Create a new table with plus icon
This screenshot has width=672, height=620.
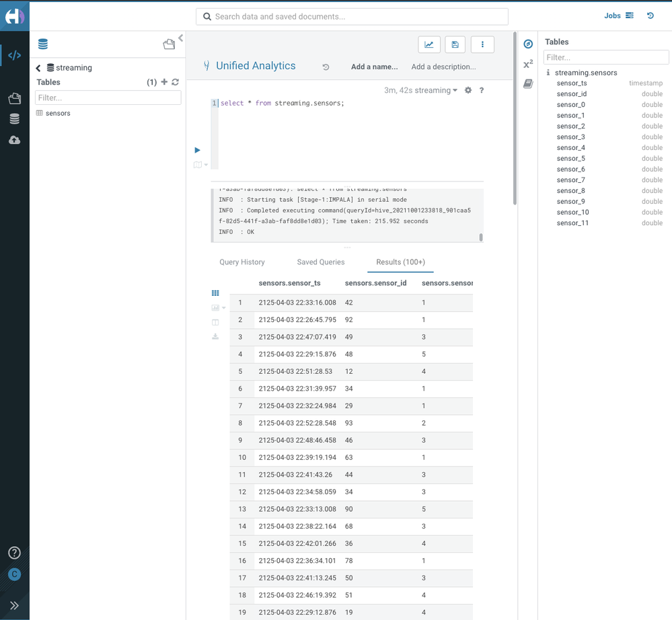[x=164, y=82]
